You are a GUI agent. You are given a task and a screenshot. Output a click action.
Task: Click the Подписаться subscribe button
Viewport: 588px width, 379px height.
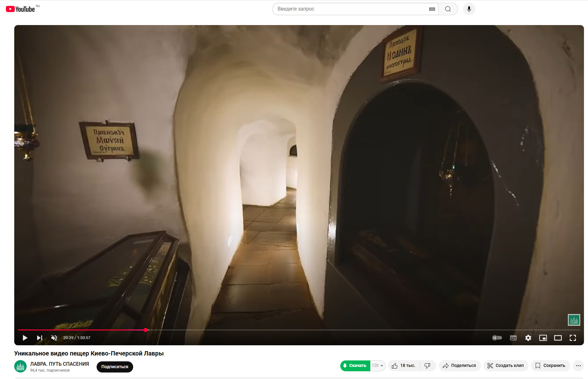coord(115,367)
